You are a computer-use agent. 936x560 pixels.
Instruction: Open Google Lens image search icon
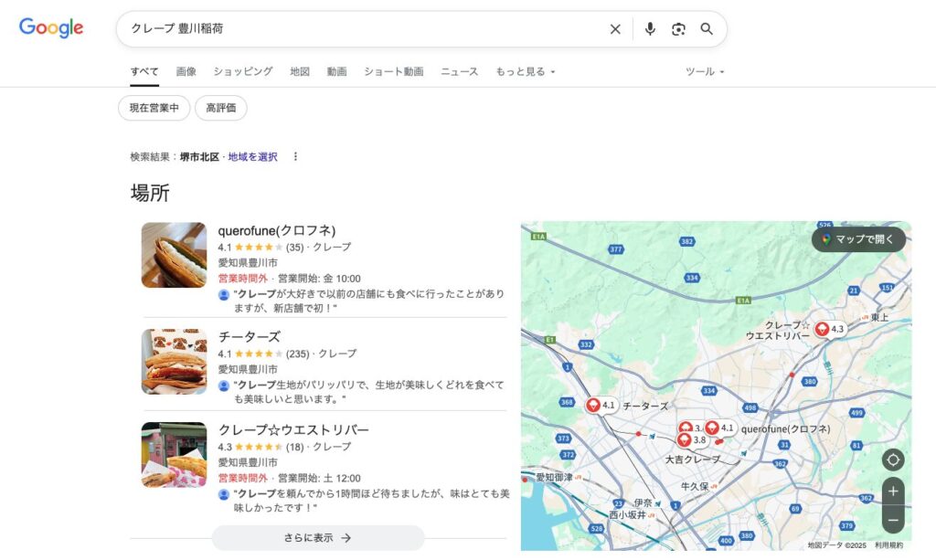tap(678, 28)
